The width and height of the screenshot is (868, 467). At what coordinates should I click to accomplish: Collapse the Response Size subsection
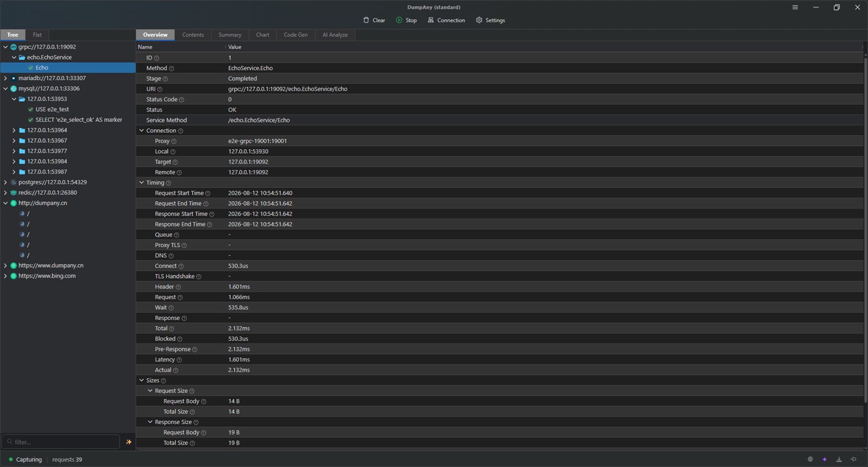point(150,422)
